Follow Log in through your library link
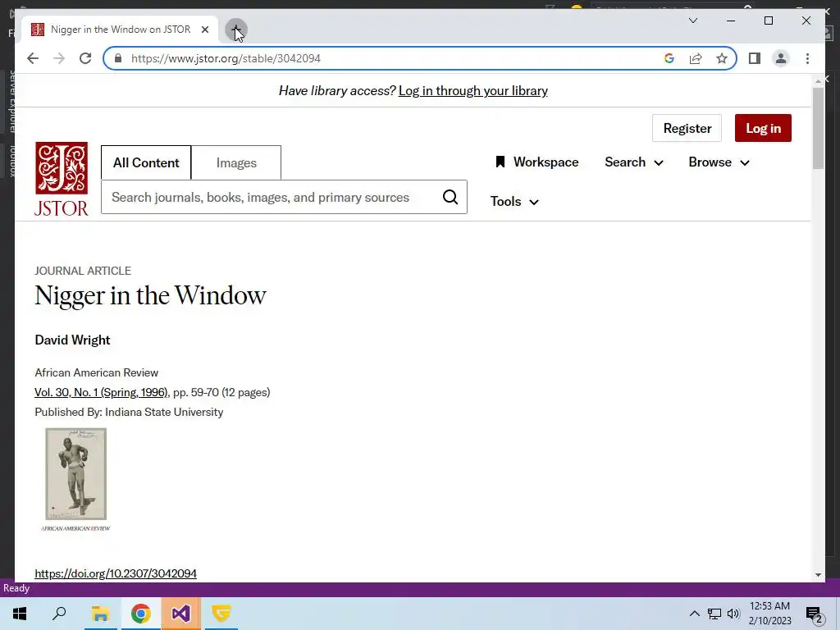The image size is (840, 630). coord(473,91)
